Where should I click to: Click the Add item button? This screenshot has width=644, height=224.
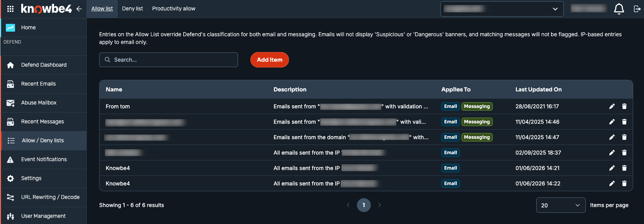(x=270, y=60)
